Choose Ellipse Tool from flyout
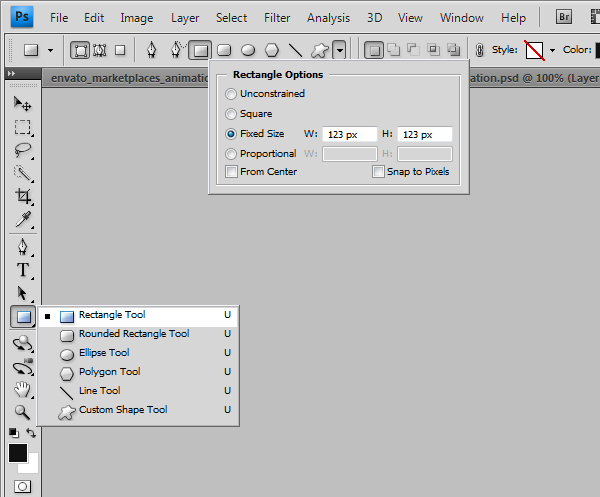 click(x=138, y=354)
